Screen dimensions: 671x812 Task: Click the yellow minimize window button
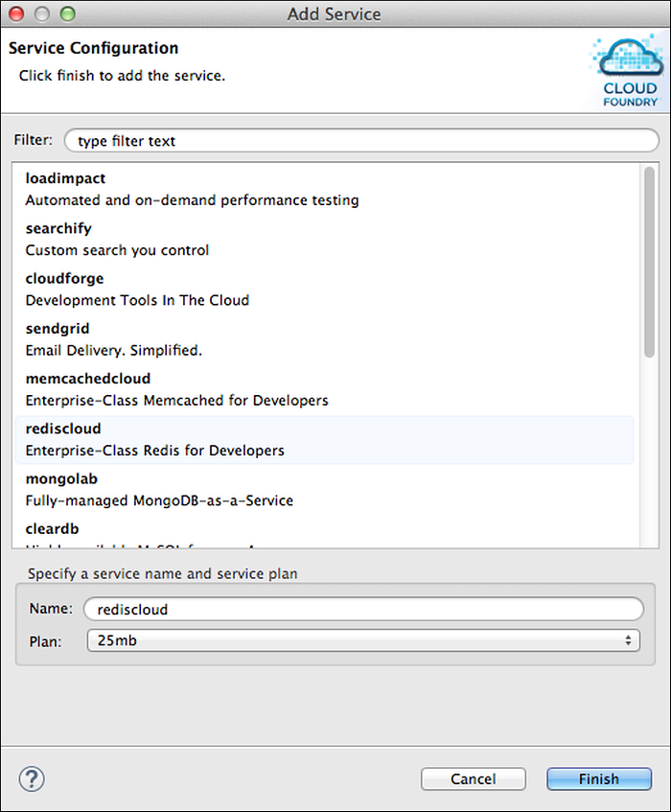pos(43,14)
